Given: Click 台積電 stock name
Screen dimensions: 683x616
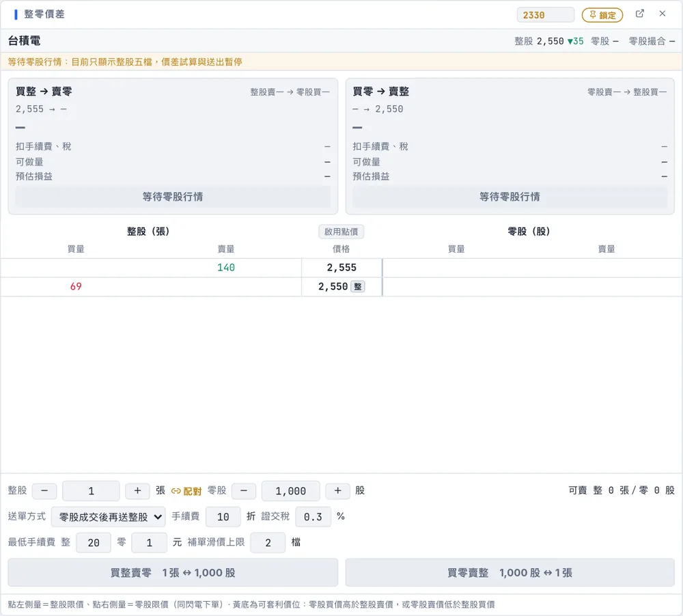Looking at the screenshot, I should pos(25,41).
